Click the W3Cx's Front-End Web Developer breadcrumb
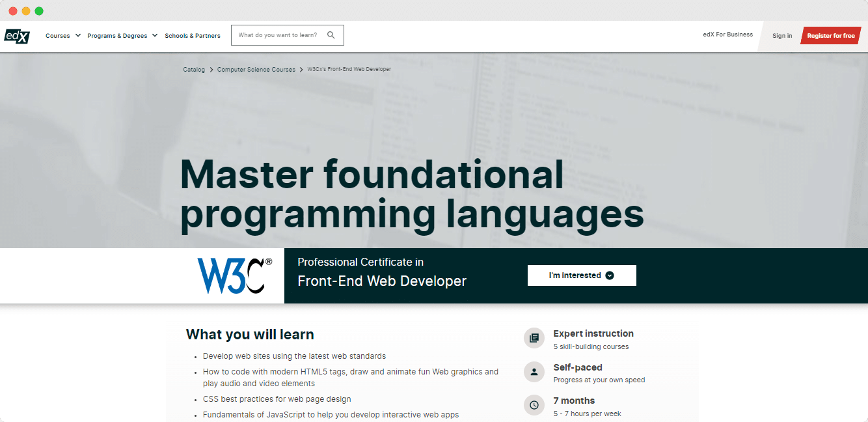 [349, 69]
